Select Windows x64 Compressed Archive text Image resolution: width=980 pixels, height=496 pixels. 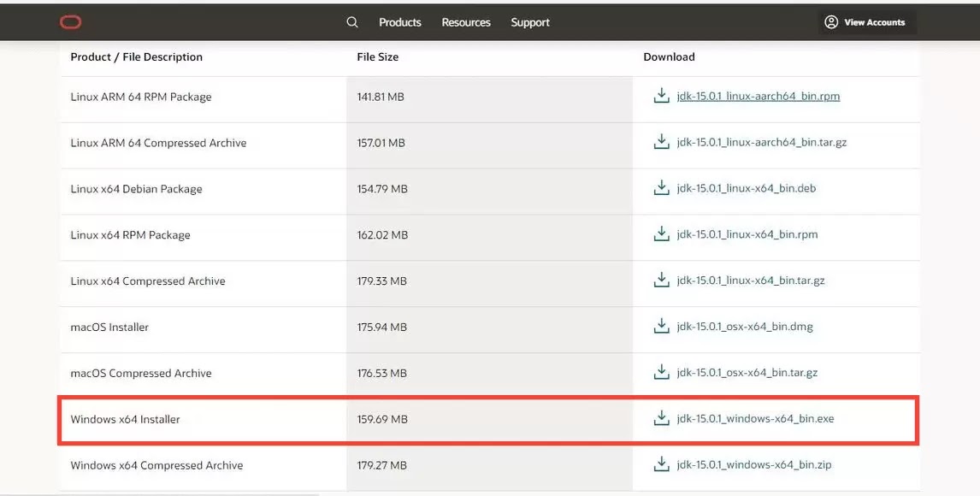tap(156, 465)
